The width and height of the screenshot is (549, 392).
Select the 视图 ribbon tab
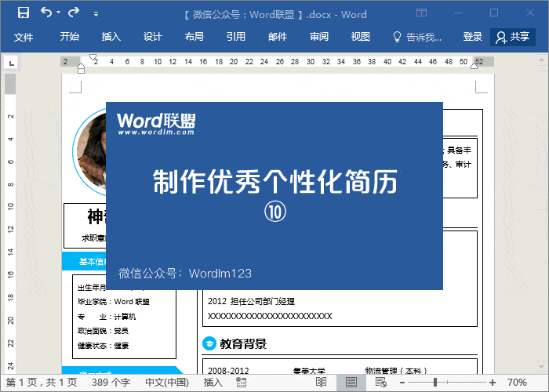click(361, 37)
